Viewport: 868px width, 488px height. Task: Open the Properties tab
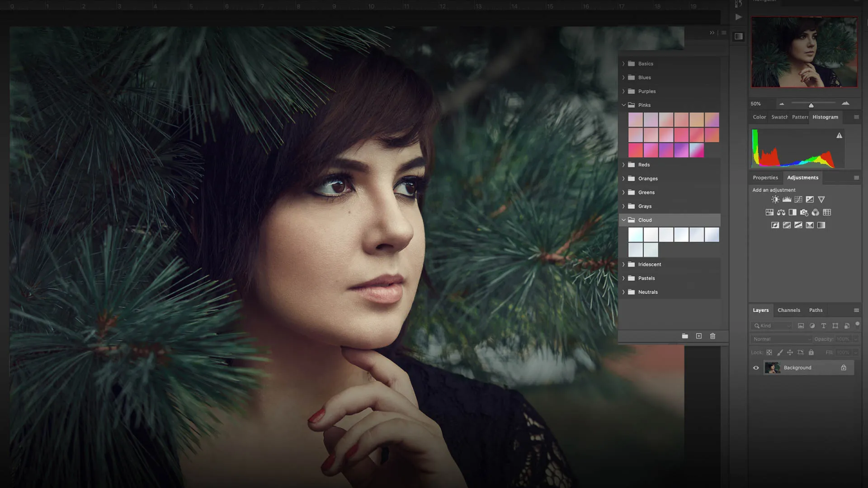point(765,178)
